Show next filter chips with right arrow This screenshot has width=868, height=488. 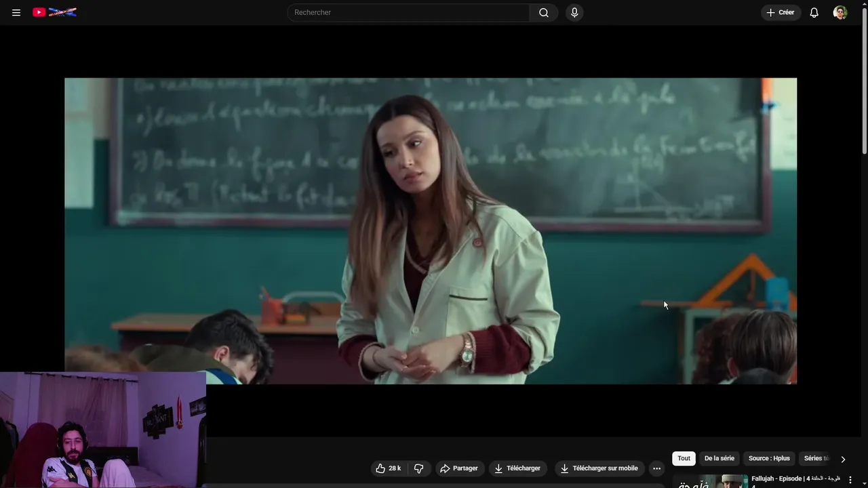click(x=843, y=459)
